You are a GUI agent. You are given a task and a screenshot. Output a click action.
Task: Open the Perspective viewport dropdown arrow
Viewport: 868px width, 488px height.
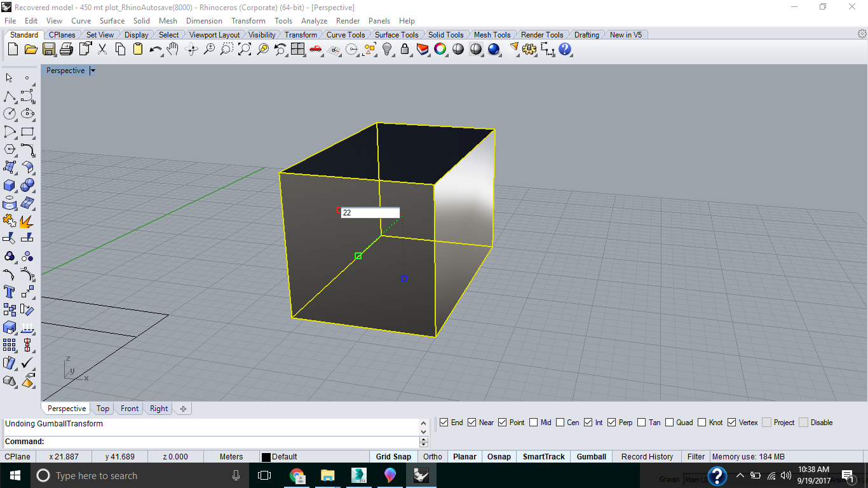(x=93, y=71)
